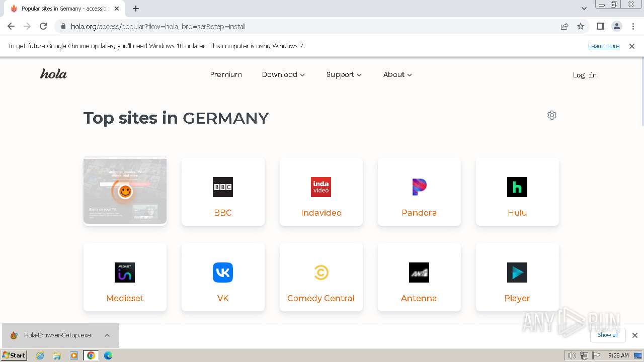View site information padlock icon
This screenshot has width=644, height=362.
[x=63, y=26]
